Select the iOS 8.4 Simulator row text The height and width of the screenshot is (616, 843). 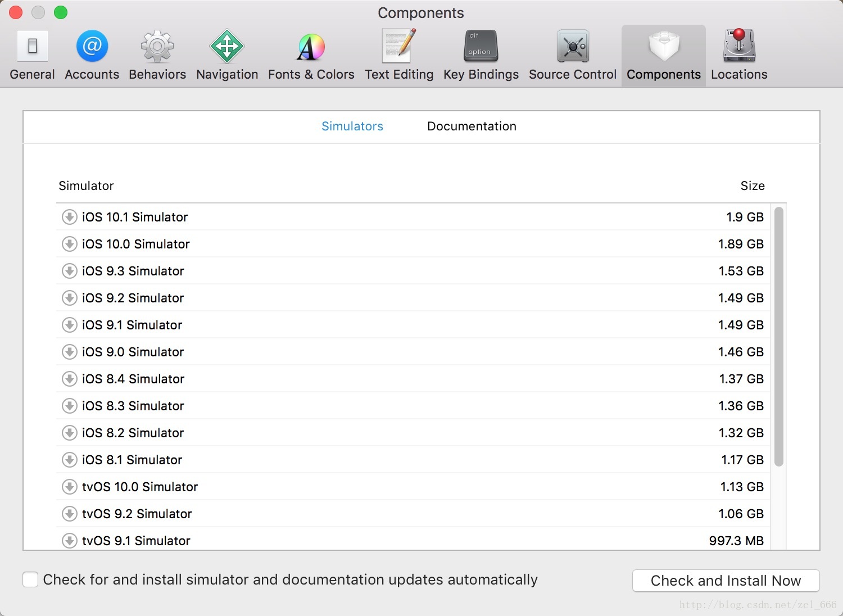[133, 379]
